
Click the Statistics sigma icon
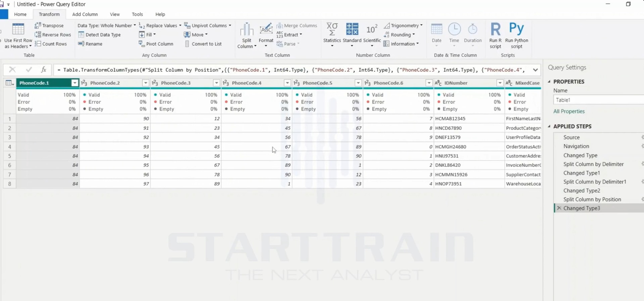332,29
